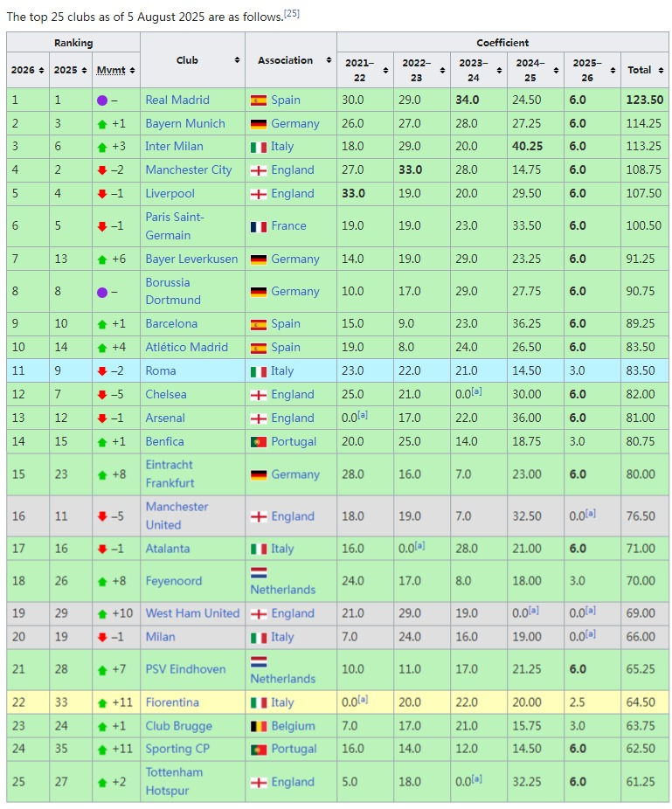
Task: Click England flag icon in Manchester City row
Action: click(259, 170)
